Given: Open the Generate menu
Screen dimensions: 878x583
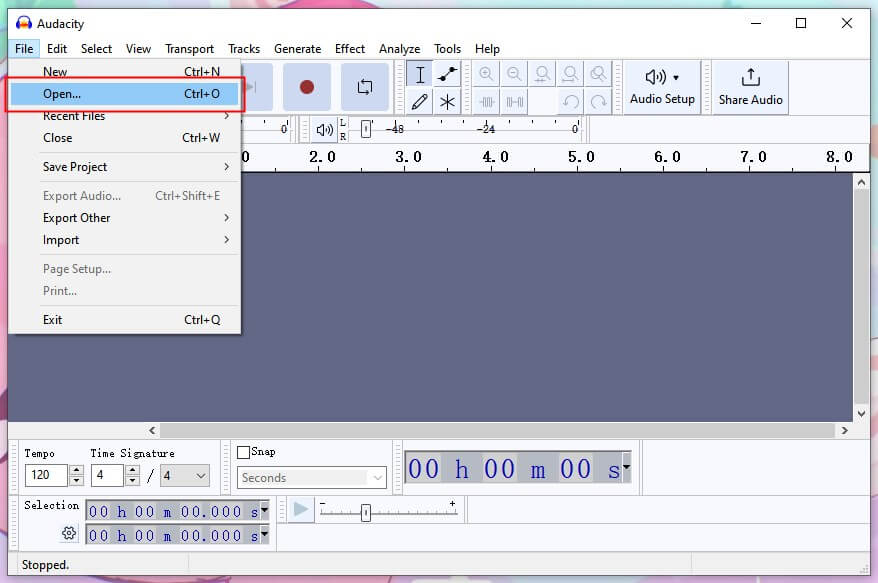Looking at the screenshot, I should [297, 49].
